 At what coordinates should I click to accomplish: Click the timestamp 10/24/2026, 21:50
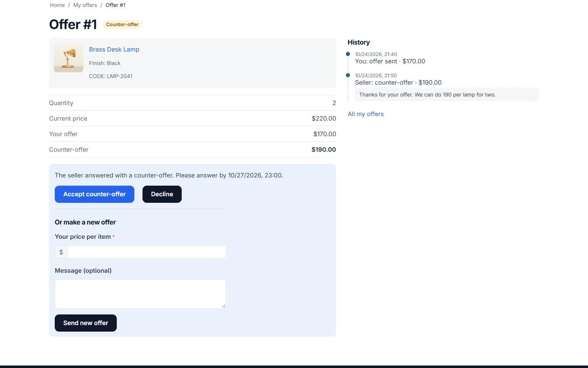(376, 76)
